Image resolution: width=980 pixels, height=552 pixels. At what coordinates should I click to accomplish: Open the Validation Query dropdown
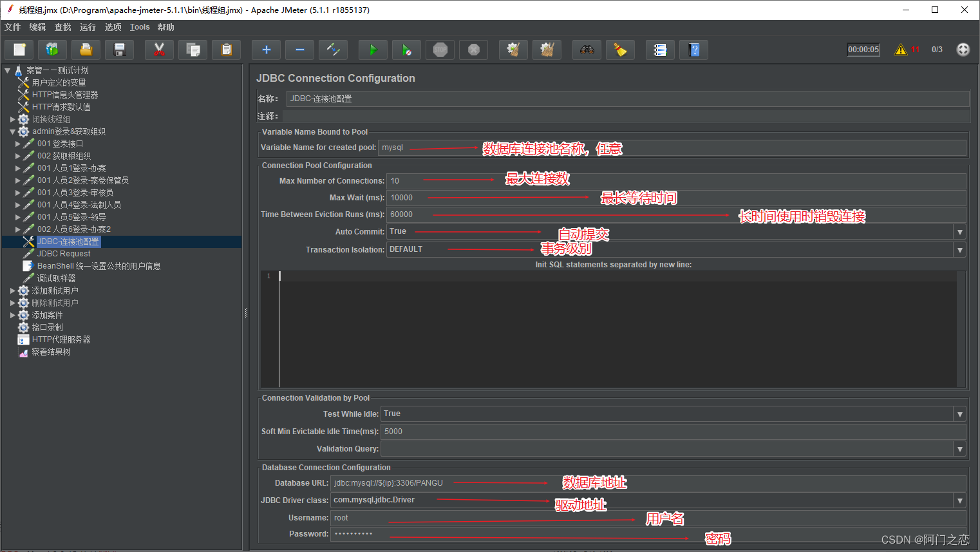click(960, 449)
